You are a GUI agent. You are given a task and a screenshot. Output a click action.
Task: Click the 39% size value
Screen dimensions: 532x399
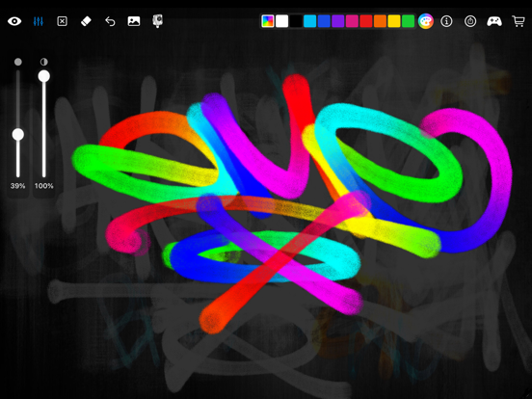point(17,186)
